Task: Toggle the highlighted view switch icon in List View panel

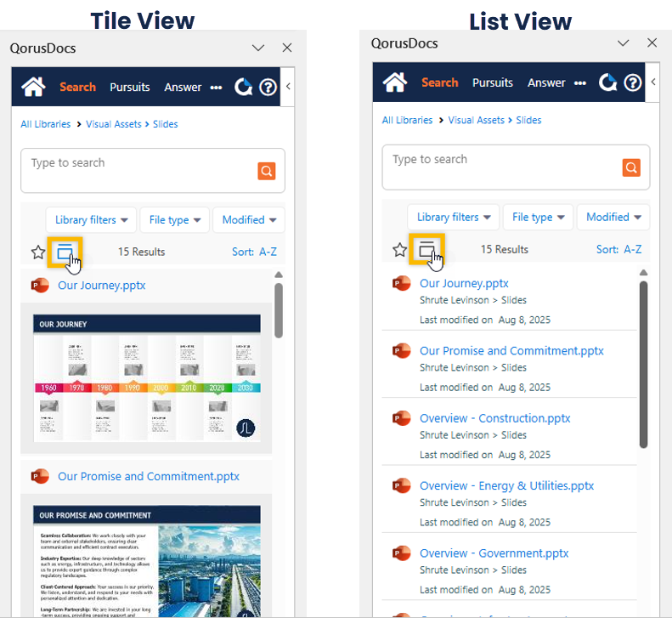Action: point(427,249)
